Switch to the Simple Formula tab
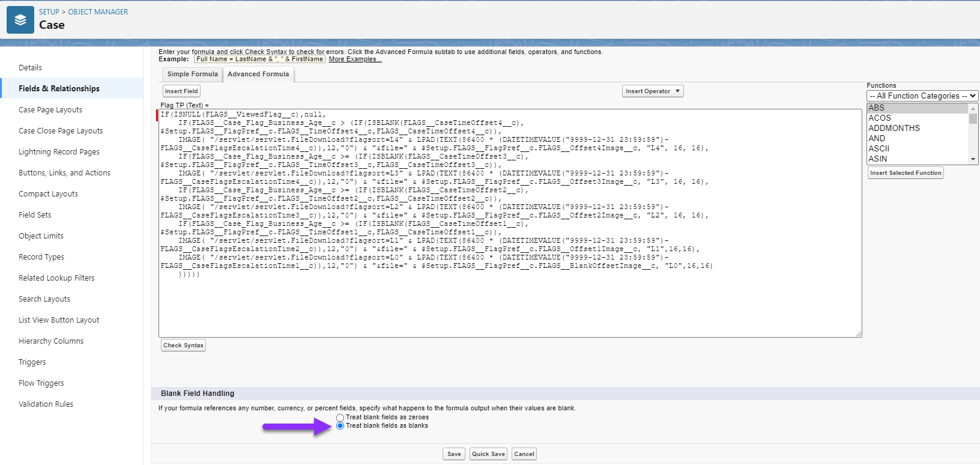This screenshot has height=465, width=980. 192,74
